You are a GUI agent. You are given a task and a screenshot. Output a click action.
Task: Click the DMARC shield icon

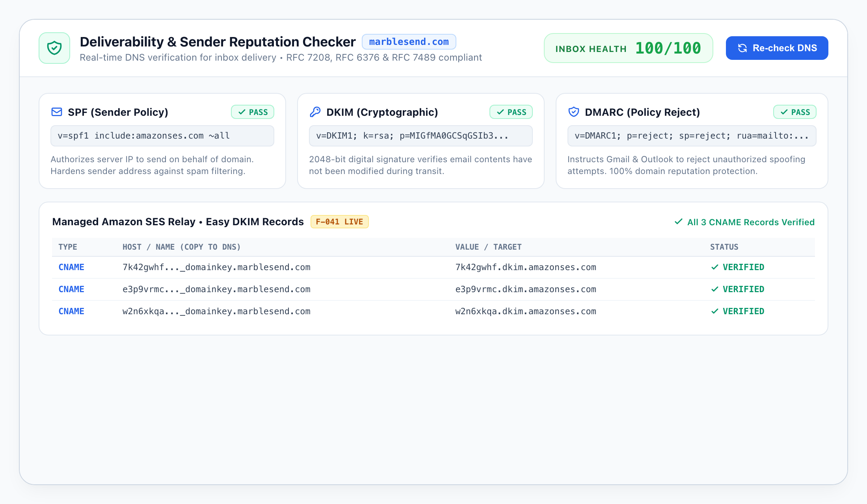coord(574,112)
